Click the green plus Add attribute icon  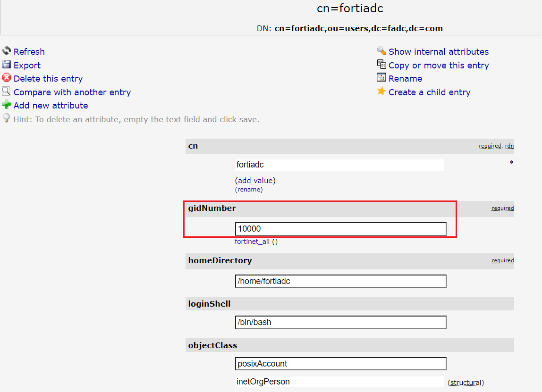pos(7,105)
